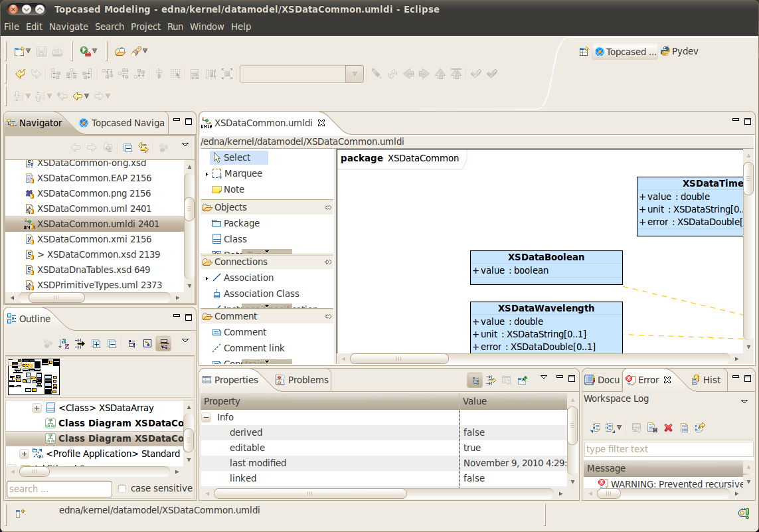Click the Save toolbar icon
Screen dimensions: 759x532
(x=42, y=51)
